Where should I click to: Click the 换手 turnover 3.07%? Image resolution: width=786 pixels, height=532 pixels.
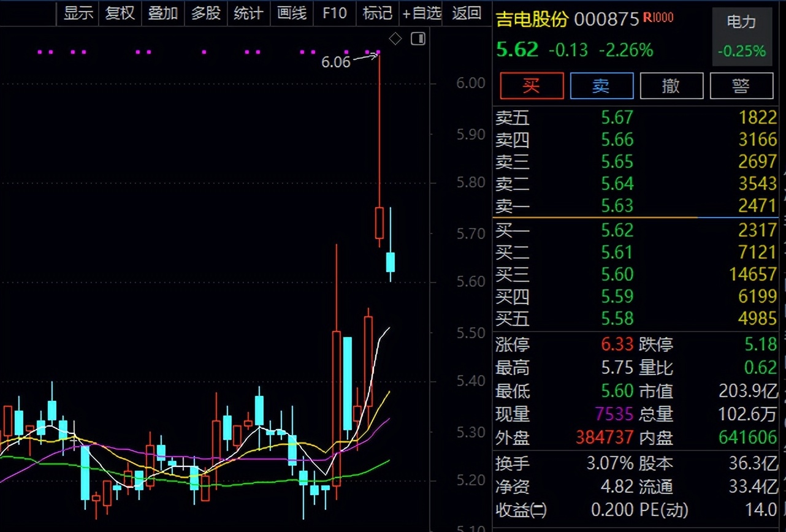tap(610, 463)
